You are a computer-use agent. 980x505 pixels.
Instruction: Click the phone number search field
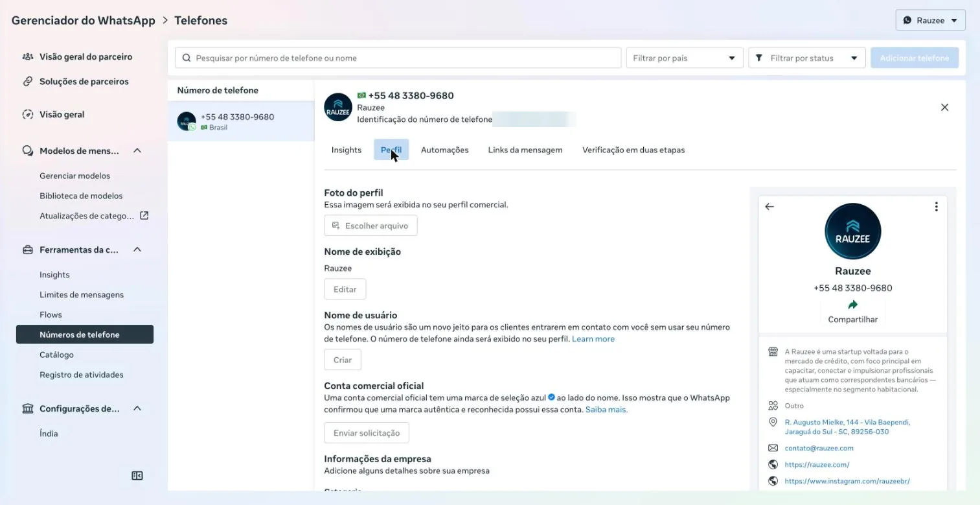point(398,58)
